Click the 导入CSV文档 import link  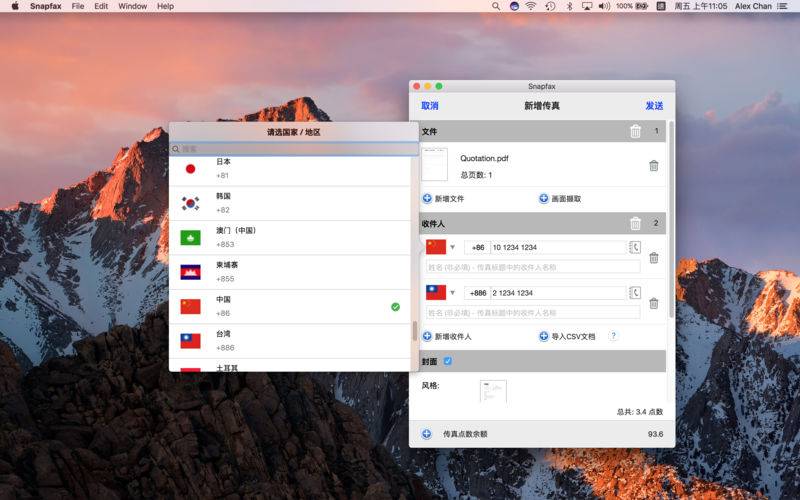pyautogui.click(x=573, y=337)
